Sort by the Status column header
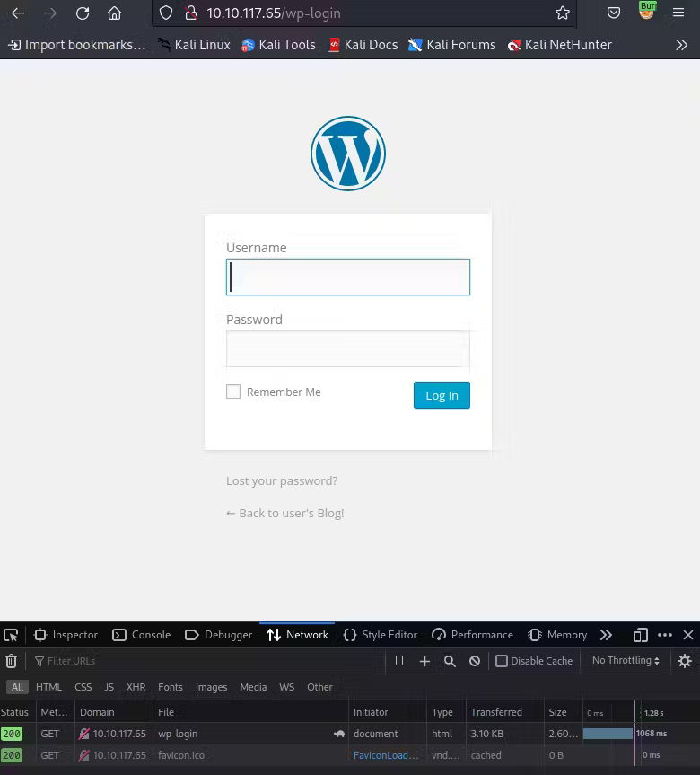The image size is (700, 775). click(17, 712)
